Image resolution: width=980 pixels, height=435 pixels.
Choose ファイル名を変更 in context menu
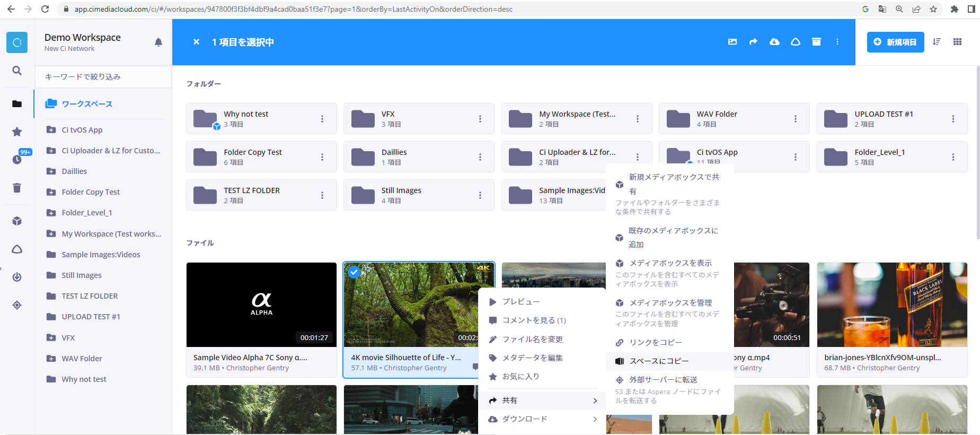pyautogui.click(x=542, y=340)
